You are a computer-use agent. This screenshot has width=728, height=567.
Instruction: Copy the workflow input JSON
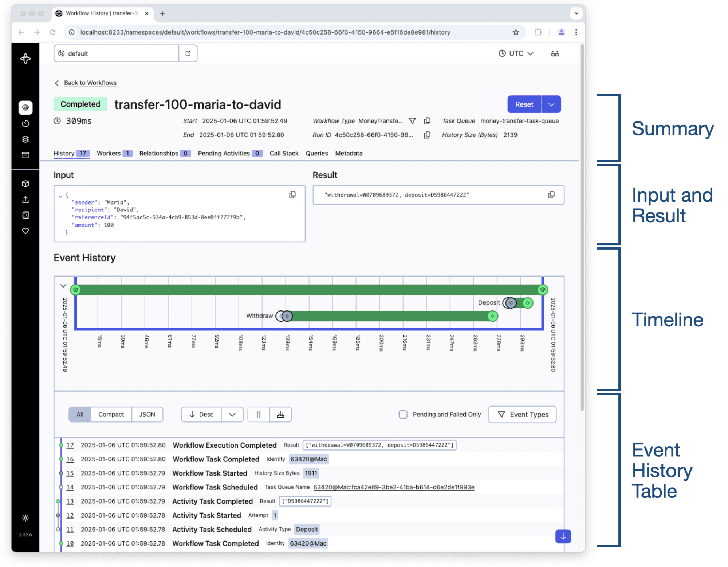292,195
